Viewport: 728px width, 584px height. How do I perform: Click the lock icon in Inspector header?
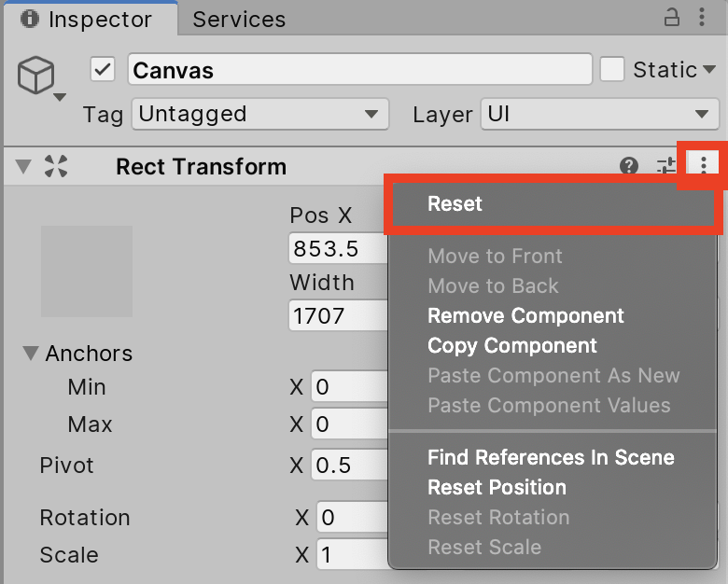(x=671, y=18)
